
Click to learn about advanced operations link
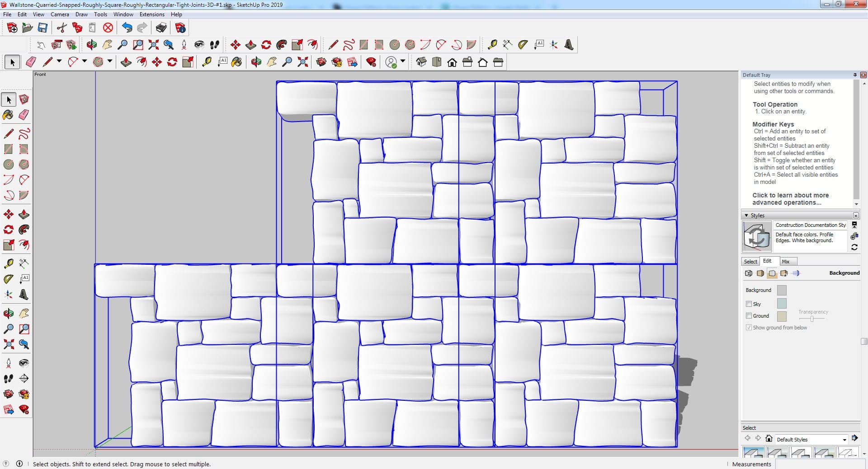(x=790, y=199)
